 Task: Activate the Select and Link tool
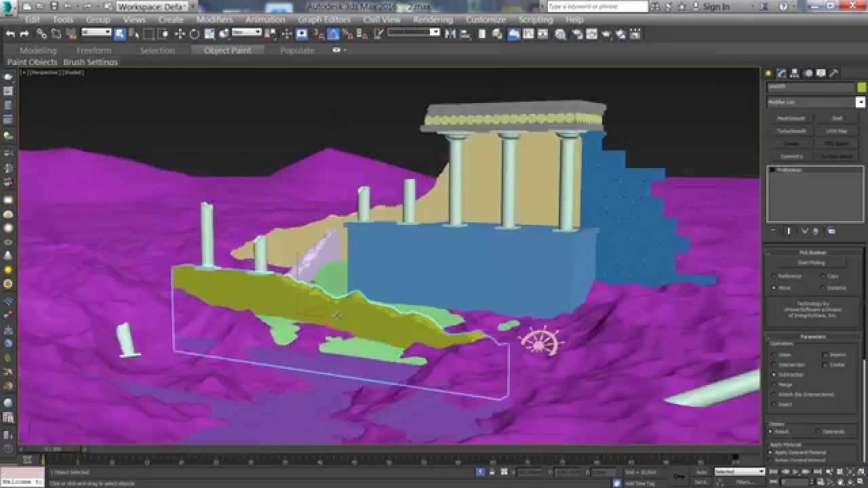[x=42, y=34]
